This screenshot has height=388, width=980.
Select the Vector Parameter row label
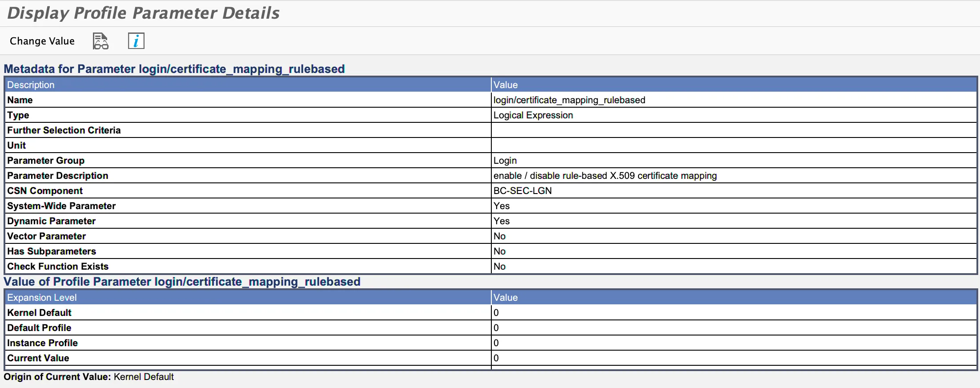[47, 236]
